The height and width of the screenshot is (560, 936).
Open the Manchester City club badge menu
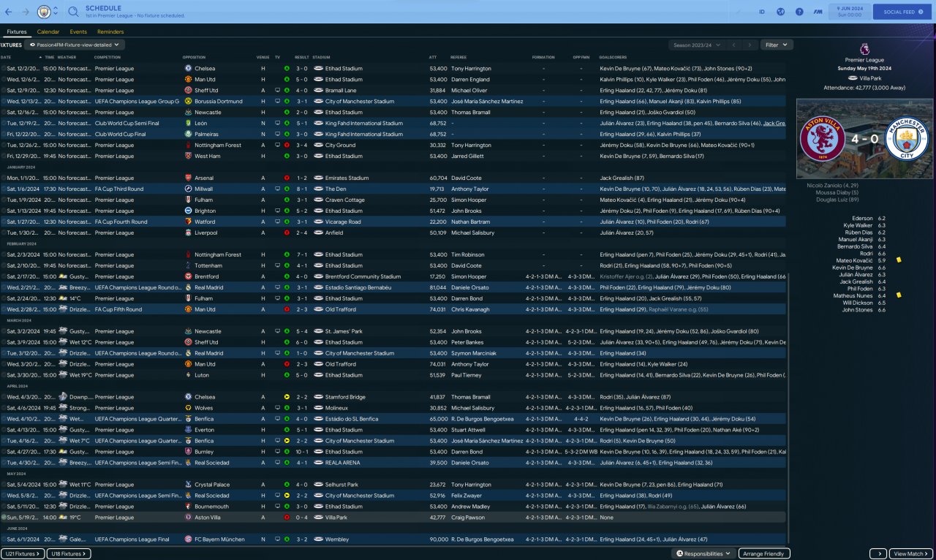point(44,12)
